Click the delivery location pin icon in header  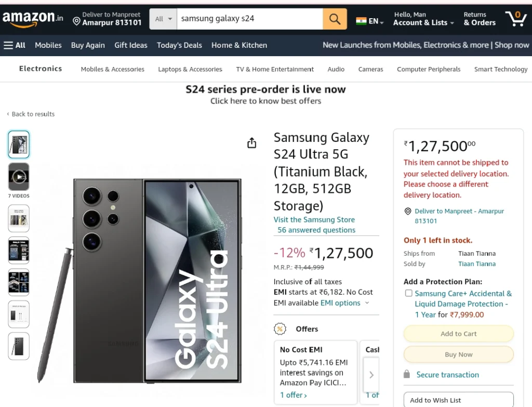77,22
